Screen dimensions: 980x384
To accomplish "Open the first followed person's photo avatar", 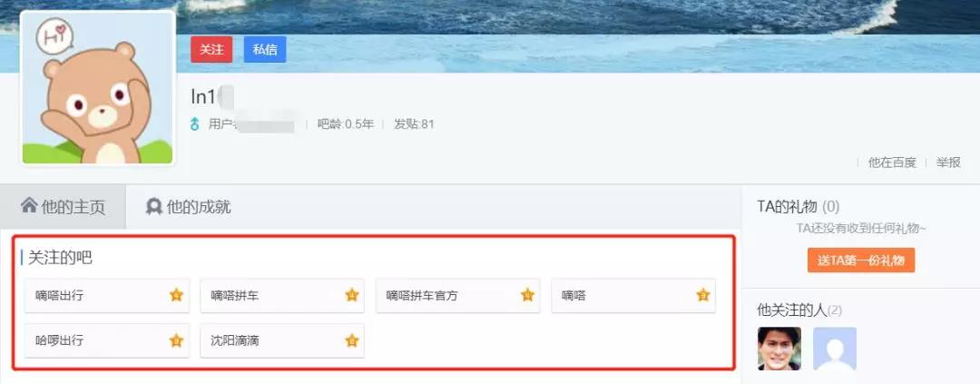I will [x=779, y=349].
